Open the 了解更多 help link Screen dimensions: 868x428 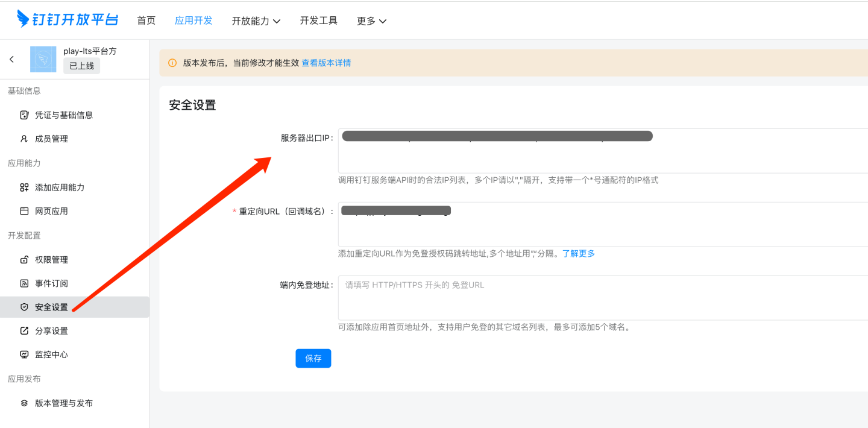tap(579, 253)
